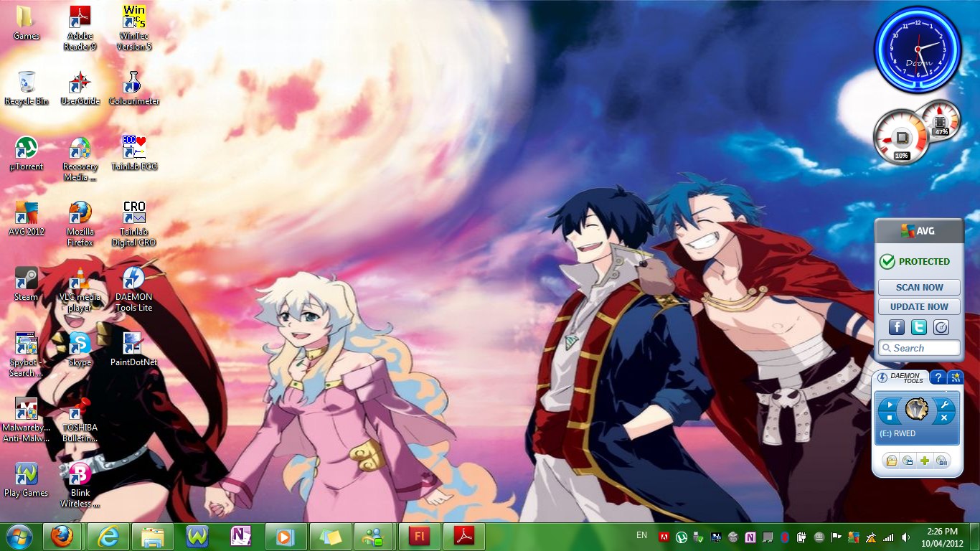Open Windows Live Messenger taskbar icon
Viewport: 980px width, 551px height.
(374, 537)
